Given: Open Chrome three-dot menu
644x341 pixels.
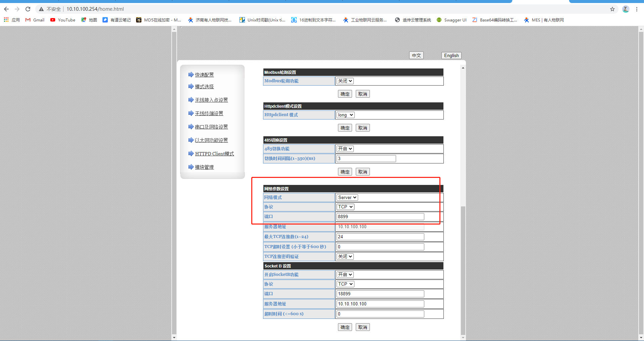Looking at the screenshot, I should [x=637, y=9].
